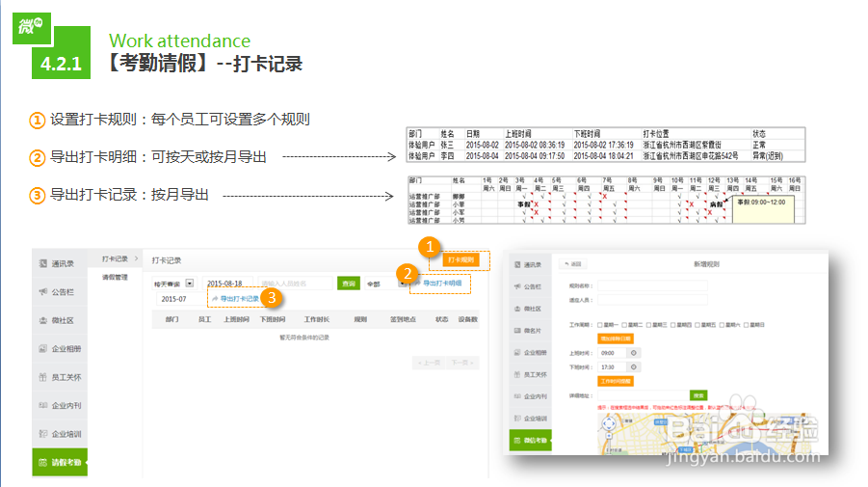Click the 2015-07 month field
The height and width of the screenshot is (487, 868).
[180, 299]
